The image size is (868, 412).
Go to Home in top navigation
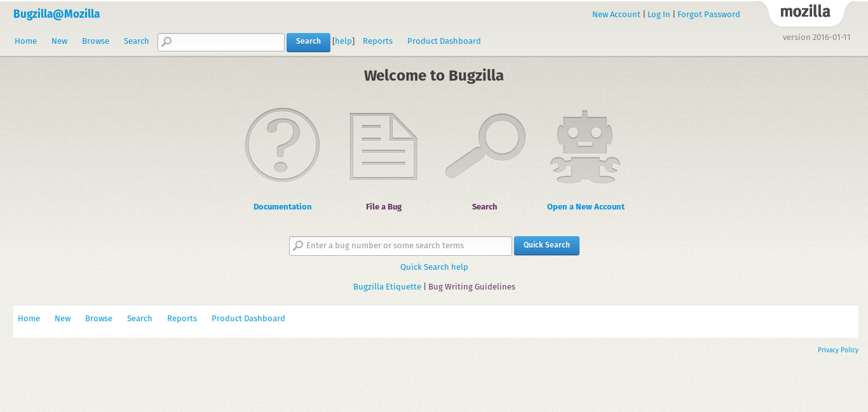tap(25, 41)
